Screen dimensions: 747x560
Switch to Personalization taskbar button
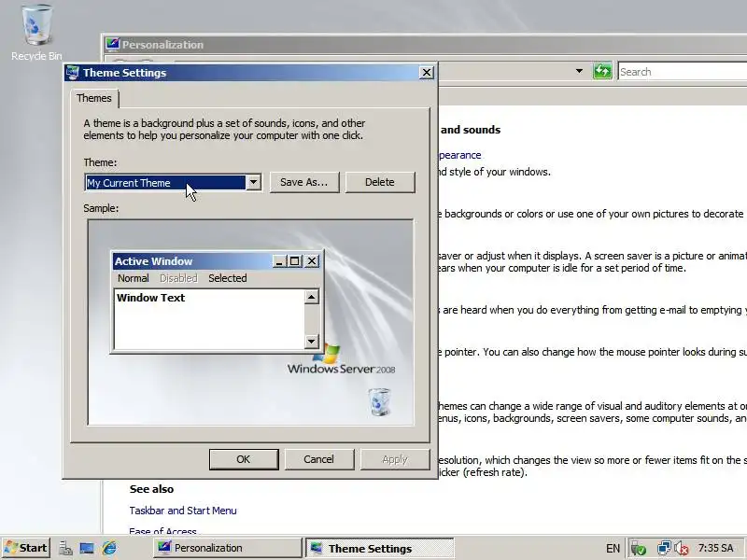point(228,548)
